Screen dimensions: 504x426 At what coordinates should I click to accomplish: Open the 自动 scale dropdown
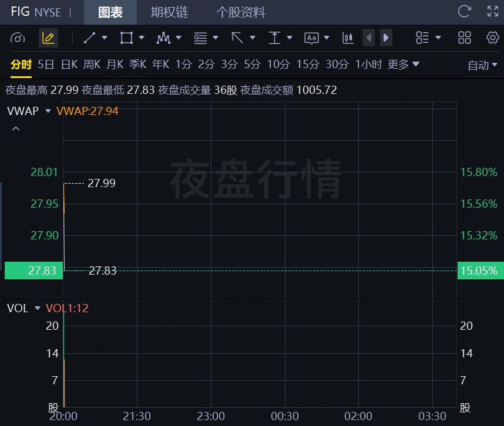point(482,65)
